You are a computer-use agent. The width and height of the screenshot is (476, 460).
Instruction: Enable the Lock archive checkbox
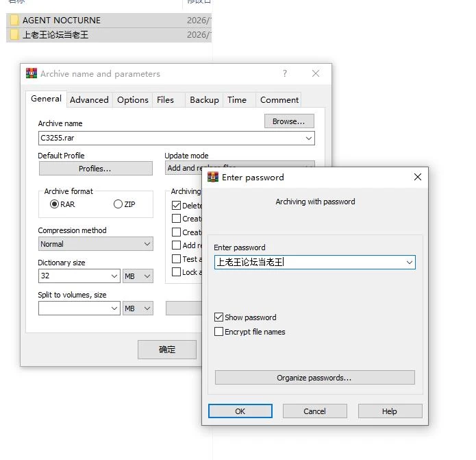click(176, 271)
